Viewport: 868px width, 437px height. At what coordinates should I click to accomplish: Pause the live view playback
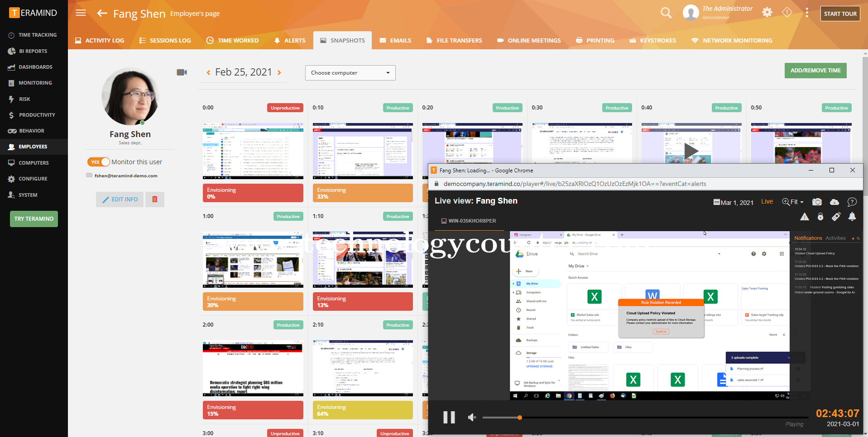tap(449, 417)
